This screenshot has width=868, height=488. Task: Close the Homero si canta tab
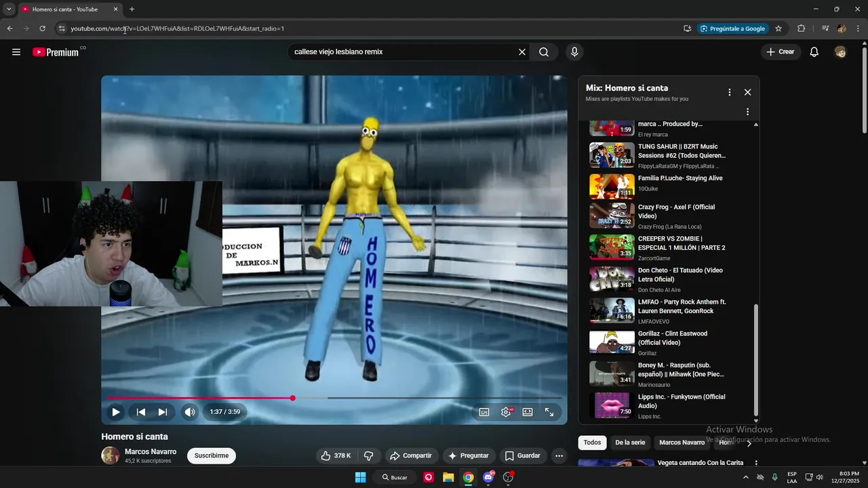point(115,9)
